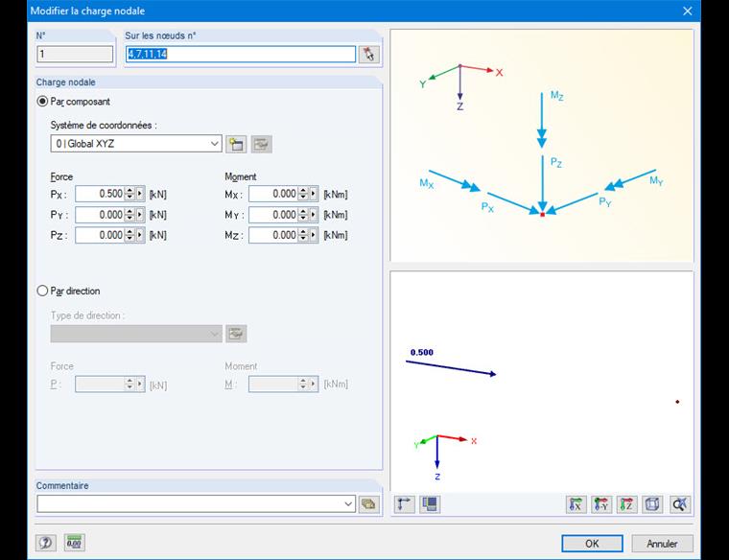Open Py value arrow menu
729x560 pixels.
coord(140,215)
